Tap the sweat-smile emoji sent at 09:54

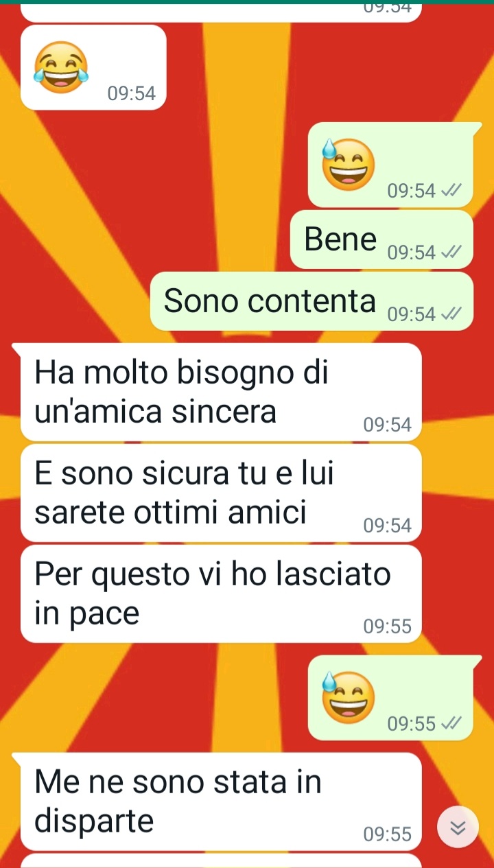coord(349,164)
